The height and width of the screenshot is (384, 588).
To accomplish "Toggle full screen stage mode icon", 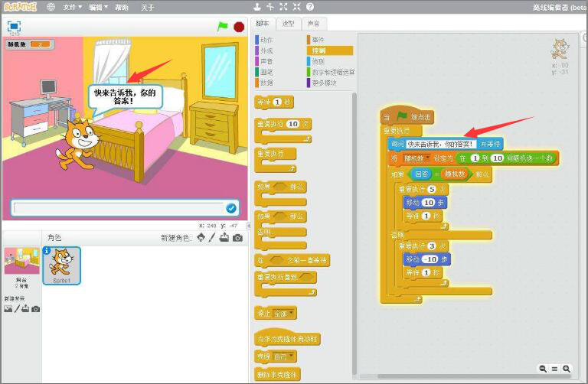I will (14, 26).
